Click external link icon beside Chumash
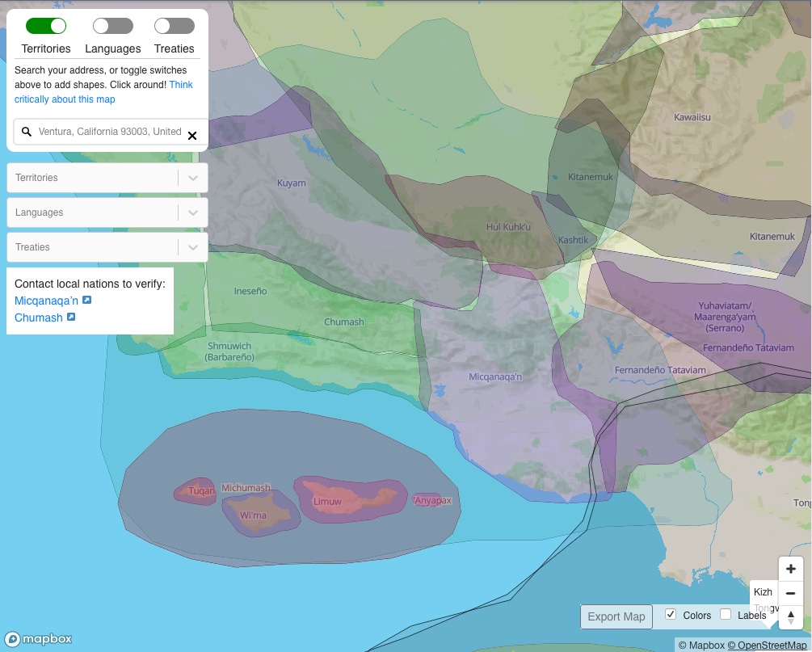 point(71,318)
